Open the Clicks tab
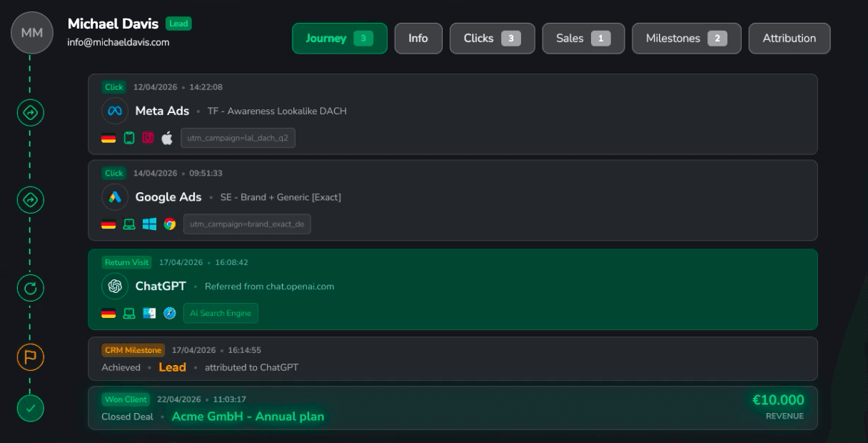 coord(493,39)
